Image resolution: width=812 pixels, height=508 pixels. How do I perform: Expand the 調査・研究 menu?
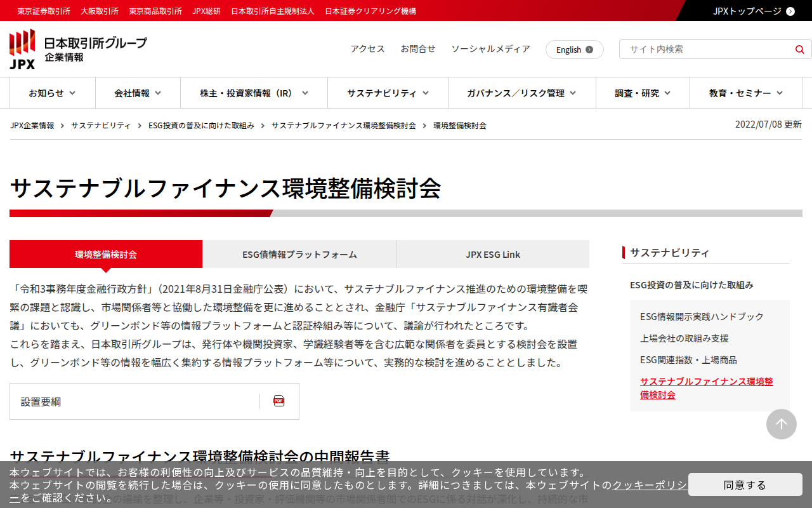(x=643, y=93)
